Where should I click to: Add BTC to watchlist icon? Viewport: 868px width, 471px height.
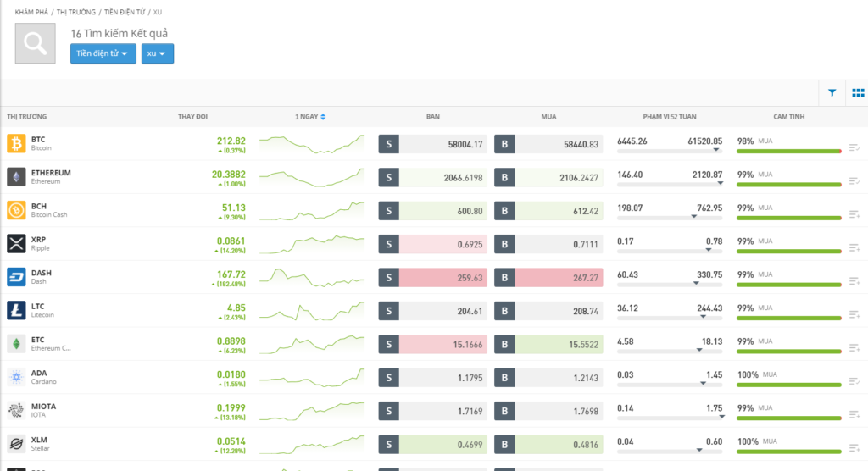[x=854, y=147]
